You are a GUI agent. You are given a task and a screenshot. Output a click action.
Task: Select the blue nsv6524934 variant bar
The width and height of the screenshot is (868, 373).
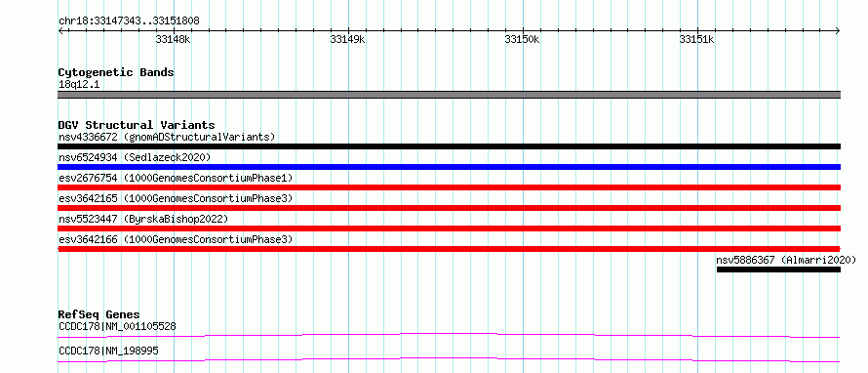[x=449, y=167]
